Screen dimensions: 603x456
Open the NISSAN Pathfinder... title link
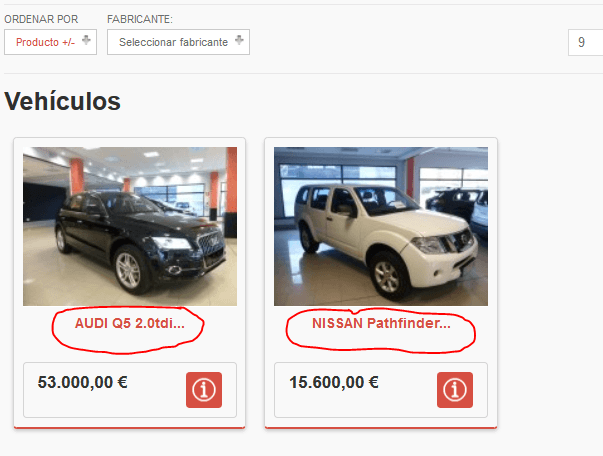[x=381, y=323]
